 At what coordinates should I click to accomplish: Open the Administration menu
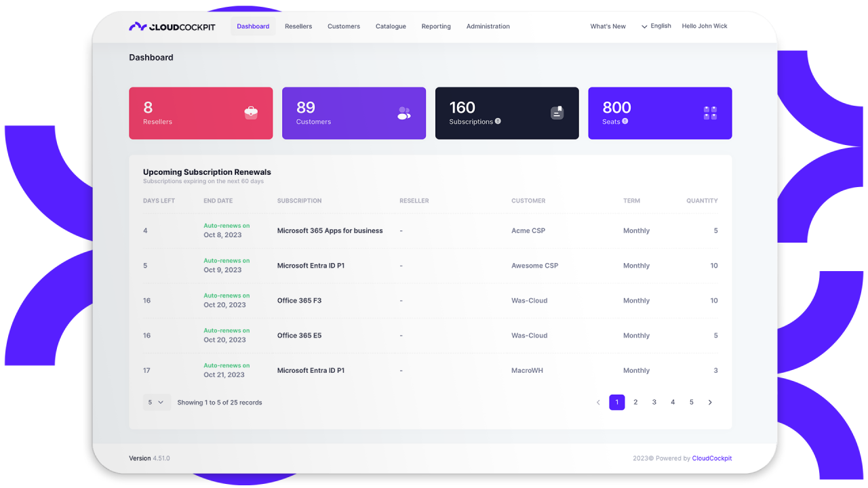[x=488, y=26]
